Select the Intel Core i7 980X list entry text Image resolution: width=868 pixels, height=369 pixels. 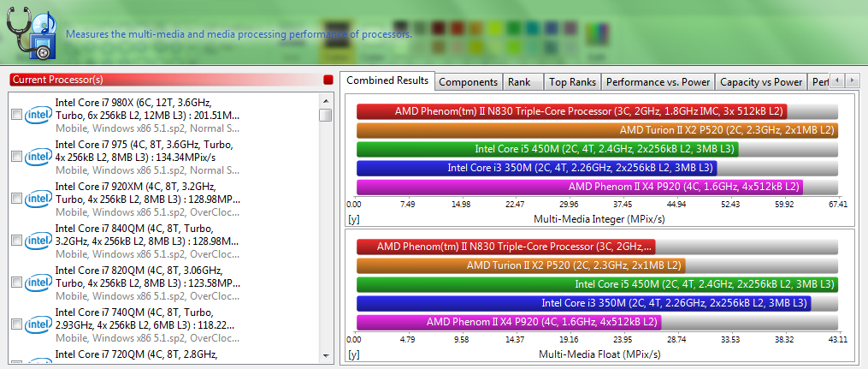click(147, 116)
